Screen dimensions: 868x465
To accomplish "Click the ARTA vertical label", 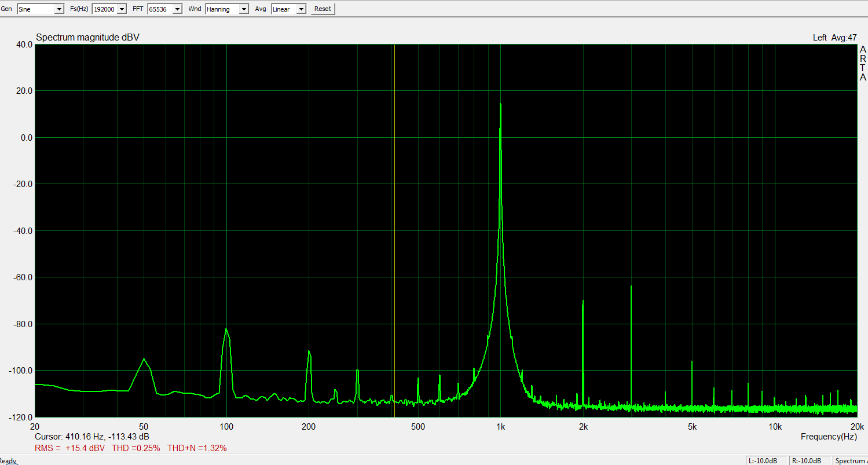I will tap(863, 64).
